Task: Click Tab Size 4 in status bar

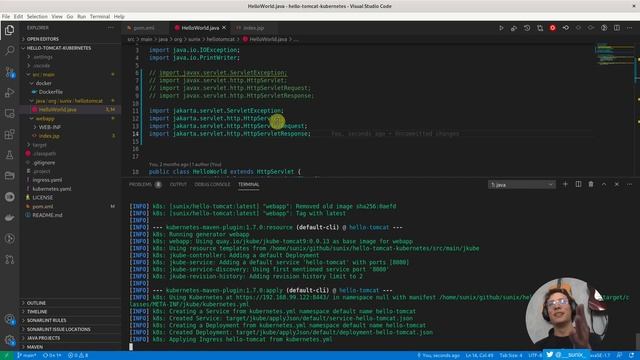Action: pos(511,356)
